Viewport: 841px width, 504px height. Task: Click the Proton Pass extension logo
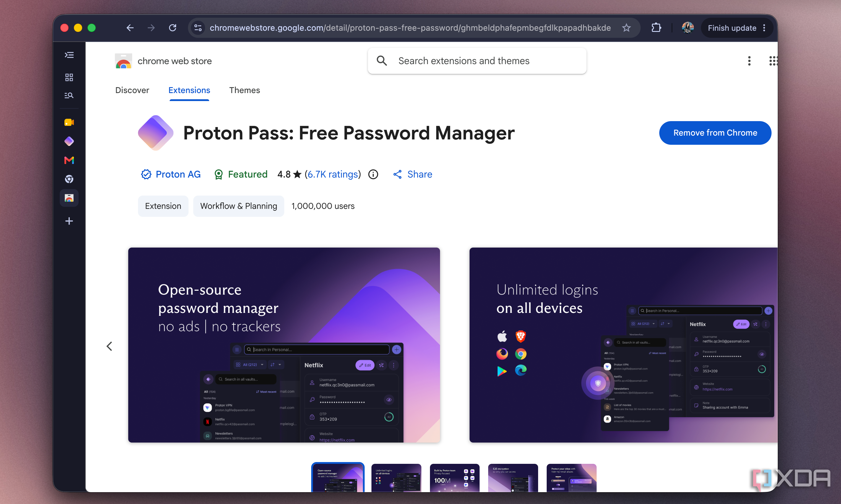click(155, 133)
